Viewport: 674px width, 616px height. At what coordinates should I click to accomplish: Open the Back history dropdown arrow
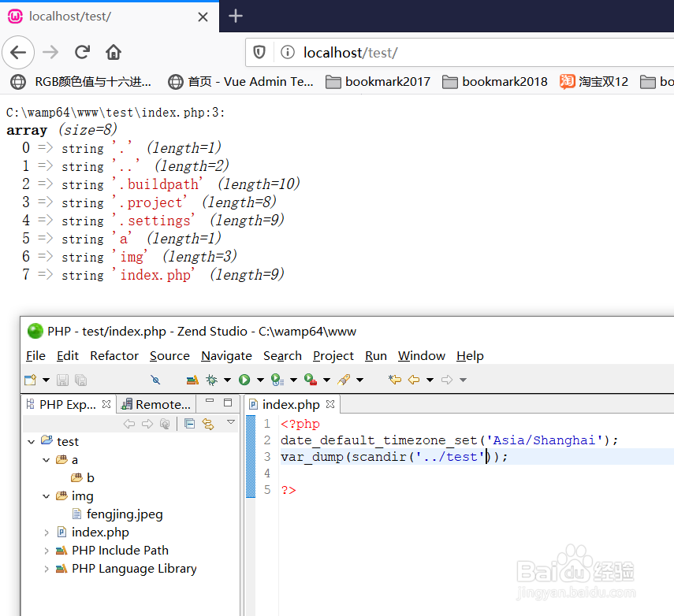[x=430, y=380]
